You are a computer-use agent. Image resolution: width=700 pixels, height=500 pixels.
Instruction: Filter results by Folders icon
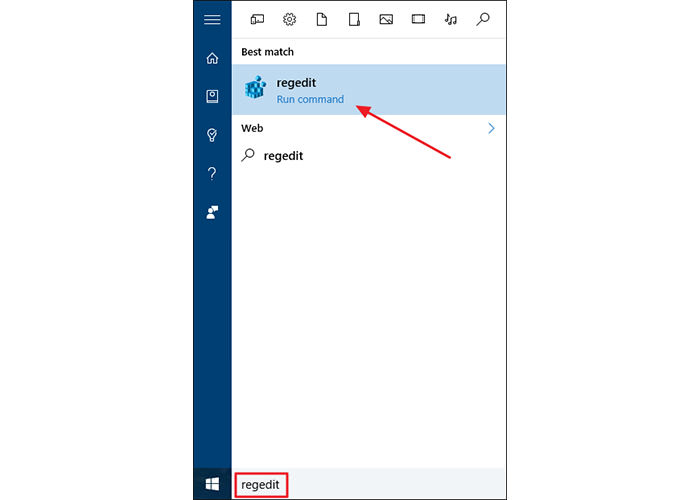[354, 19]
